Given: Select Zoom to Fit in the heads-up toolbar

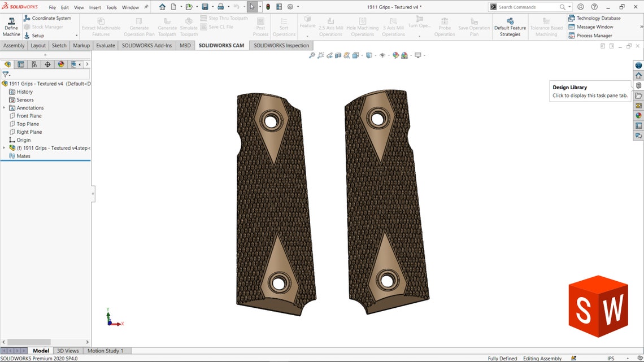Looking at the screenshot, I should point(311,55).
